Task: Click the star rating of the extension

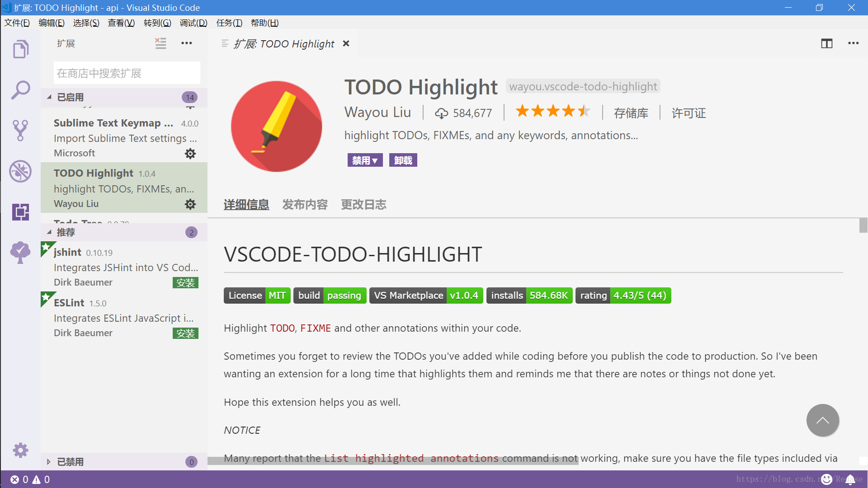Action: click(x=553, y=111)
